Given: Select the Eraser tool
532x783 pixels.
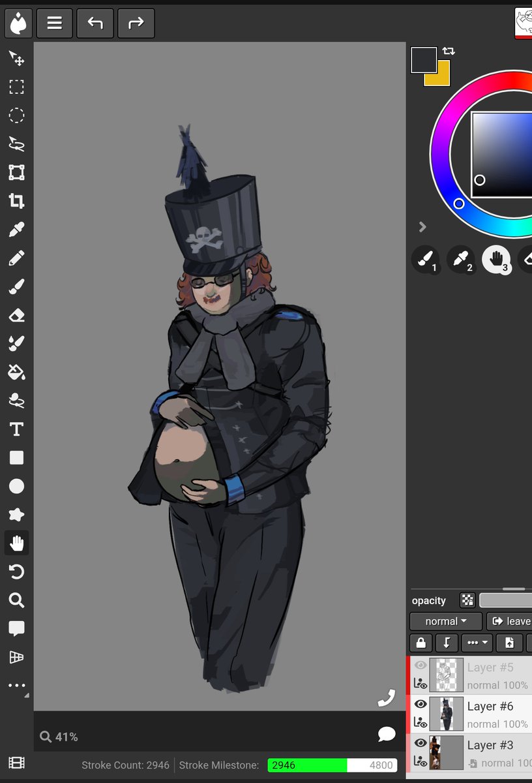Looking at the screenshot, I should [17, 316].
